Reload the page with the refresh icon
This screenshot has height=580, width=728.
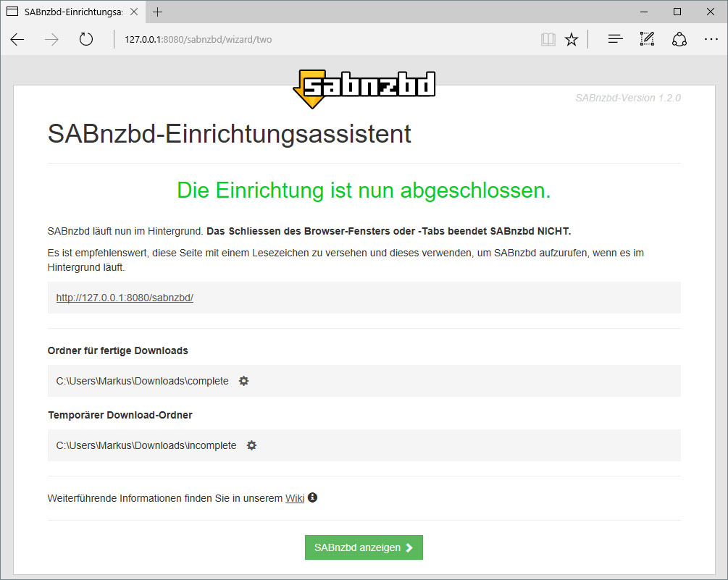tap(86, 39)
